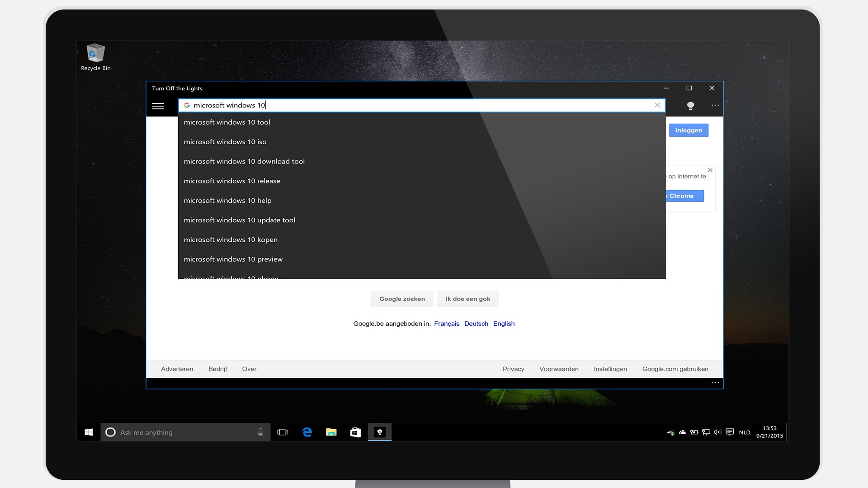Image resolution: width=868 pixels, height=488 pixels.
Task: Open the Action Center notification icon
Action: click(x=730, y=432)
